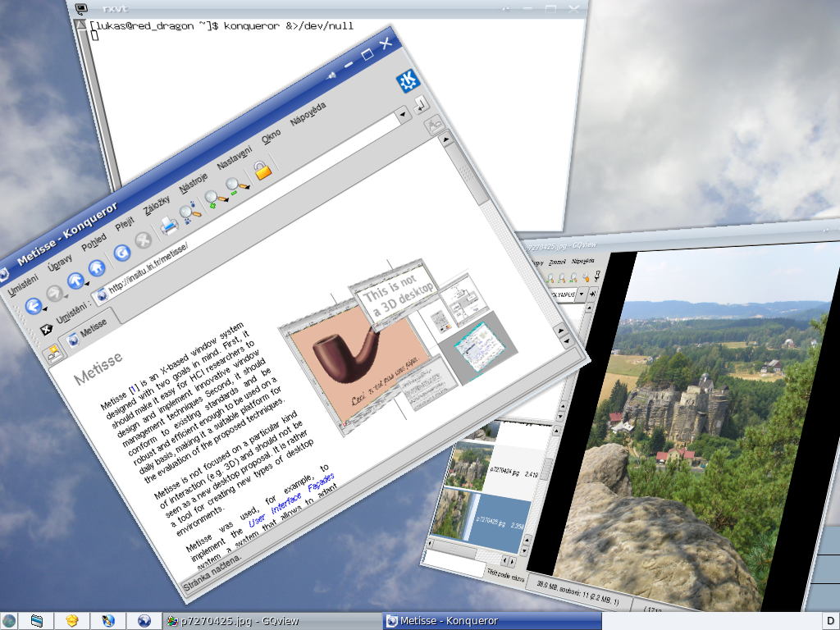Launch the globe-with-pen application in the taskbar

(x=108, y=621)
